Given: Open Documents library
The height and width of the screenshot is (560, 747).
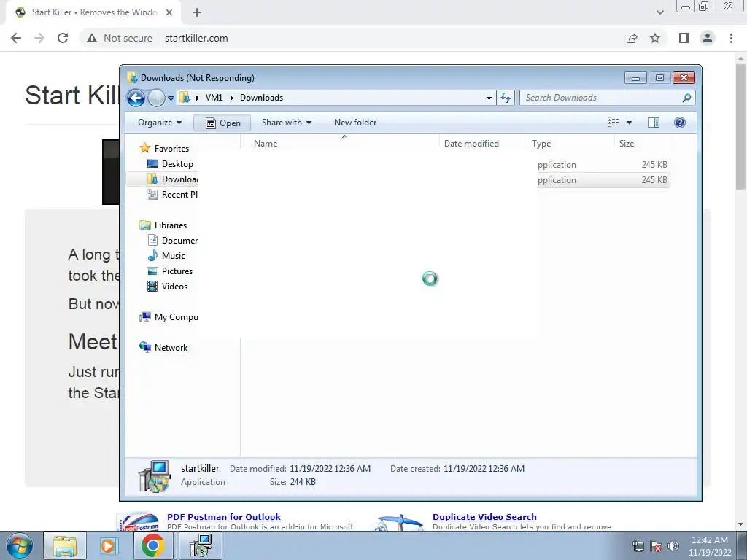Looking at the screenshot, I should click(172, 241).
